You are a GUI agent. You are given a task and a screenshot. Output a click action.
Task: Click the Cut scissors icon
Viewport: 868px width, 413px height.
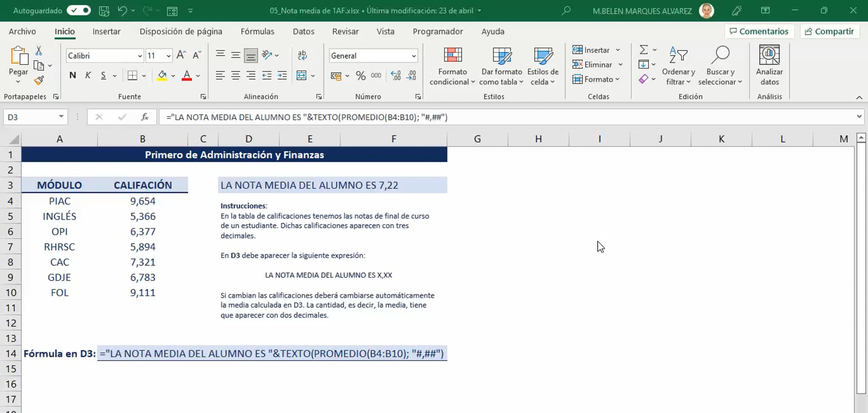[x=39, y=51]
